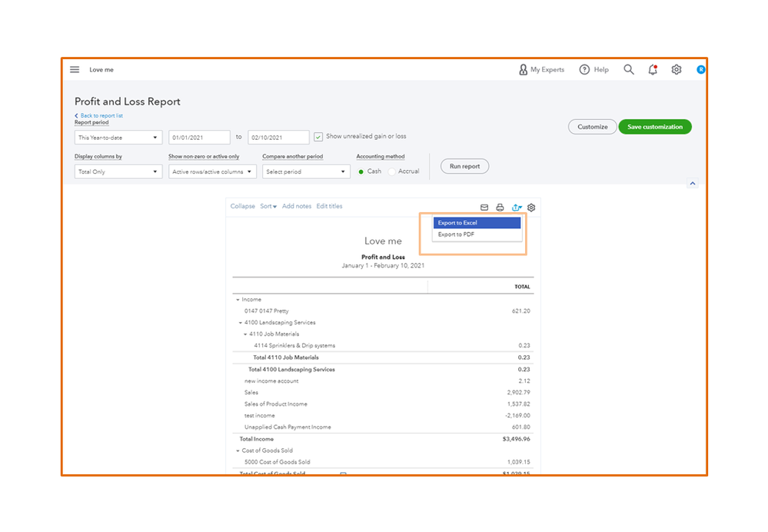Click the Love me report title
The width and height of the screenshot is (768, 532).
[383, 241]
